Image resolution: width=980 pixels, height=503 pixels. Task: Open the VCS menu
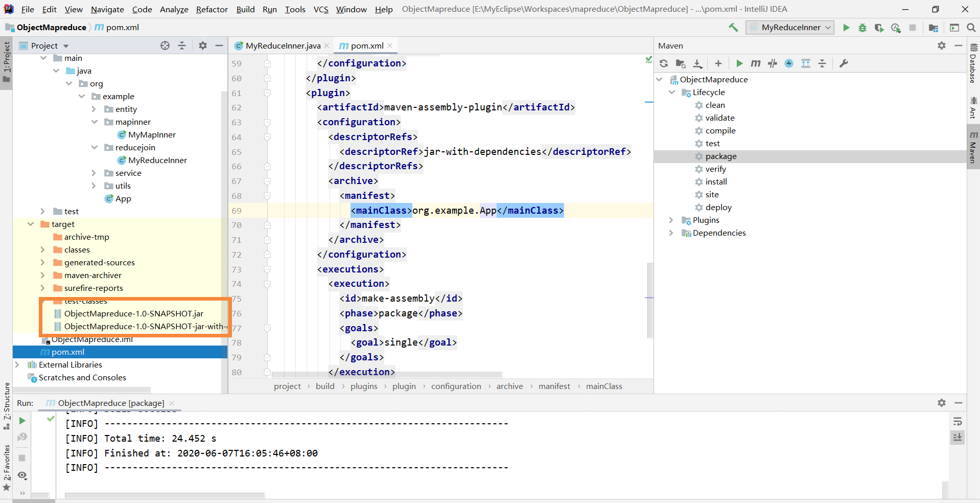321,9
